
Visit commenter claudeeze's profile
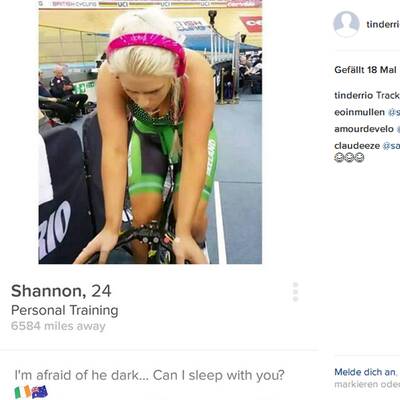357,146
